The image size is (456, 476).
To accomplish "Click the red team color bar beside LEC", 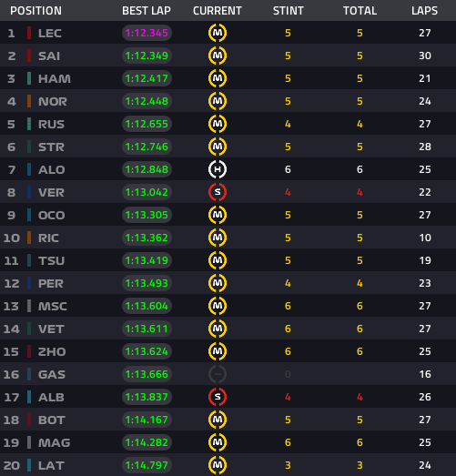I will point(29,33).
